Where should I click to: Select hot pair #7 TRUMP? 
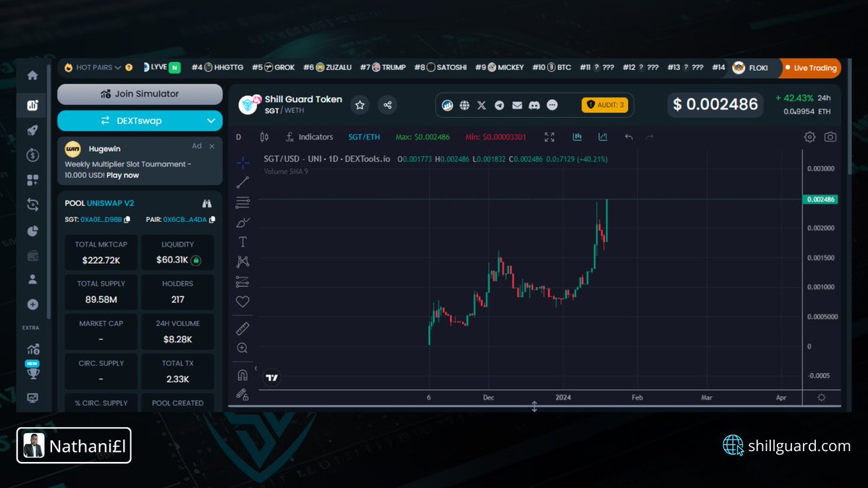click(383, 68)
